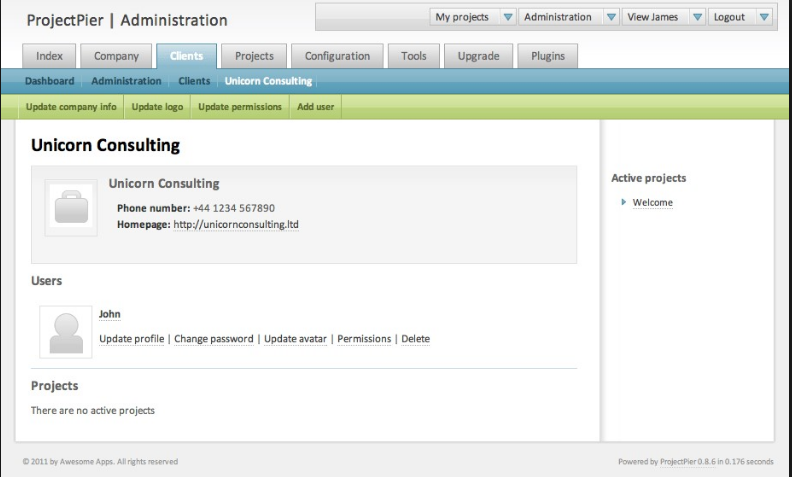Open the unicornconsulting.ltd homepage link

(x=236, y=225)
